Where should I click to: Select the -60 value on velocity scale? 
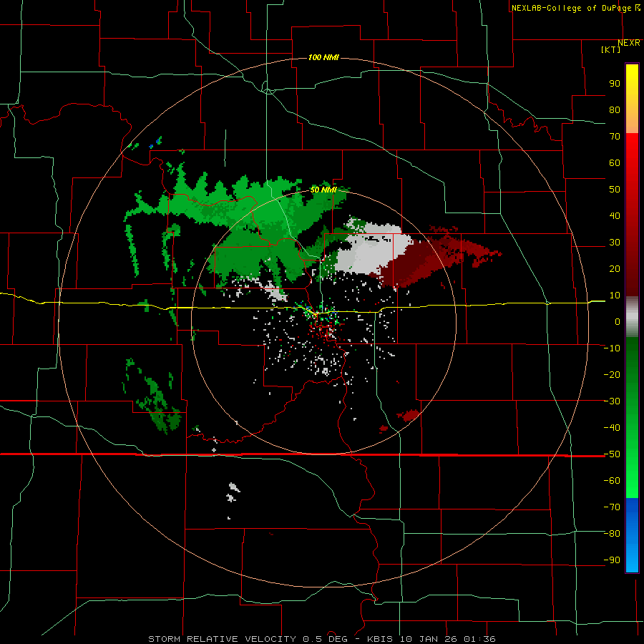pyautogui.click(x=612, y=481)
